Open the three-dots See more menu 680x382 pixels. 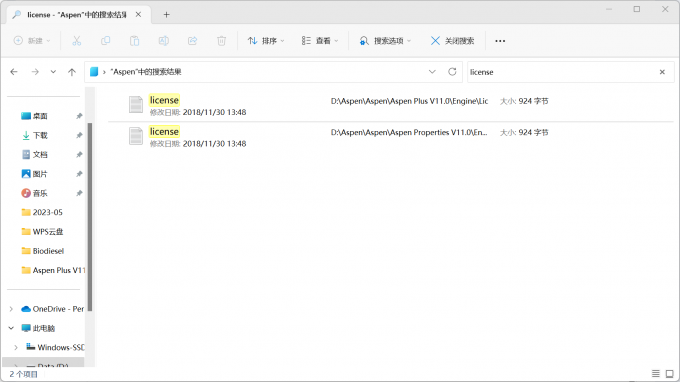point(500,41)
